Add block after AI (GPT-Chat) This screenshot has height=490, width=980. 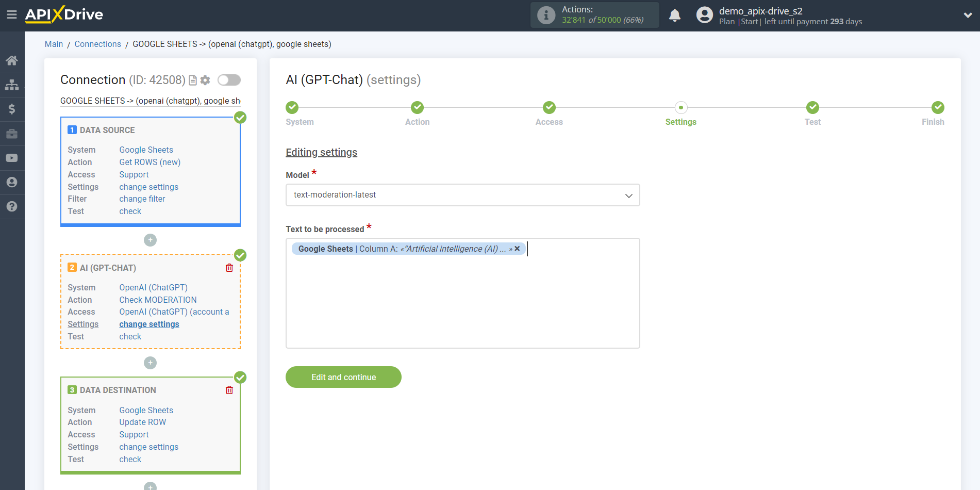(x=150, y=363)
